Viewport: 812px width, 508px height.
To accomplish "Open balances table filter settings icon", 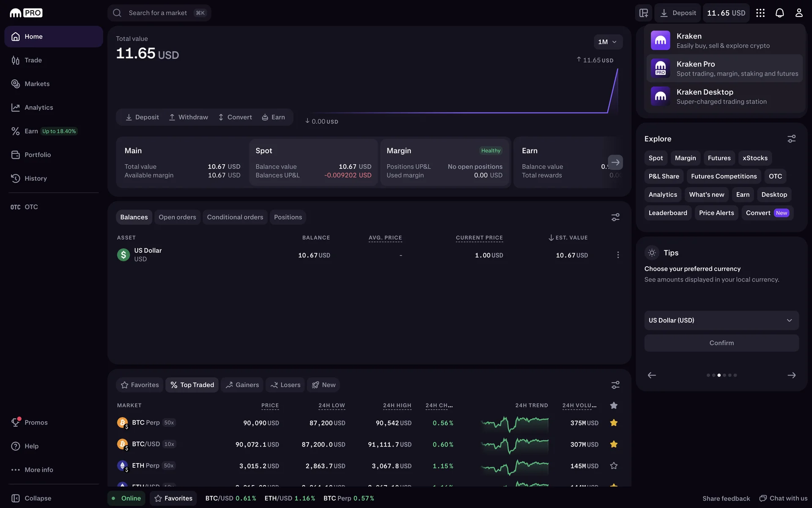I will [x=615, y=217].
